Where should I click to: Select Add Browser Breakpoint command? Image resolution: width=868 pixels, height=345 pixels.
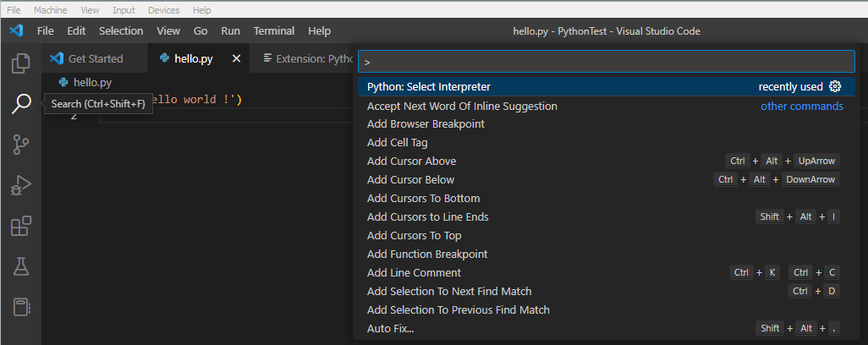point(606,123)
